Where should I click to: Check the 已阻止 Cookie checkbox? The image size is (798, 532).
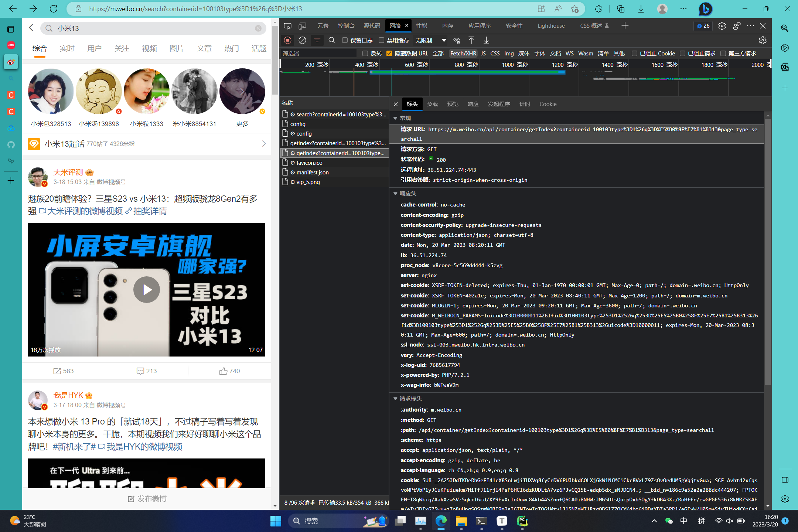point(634,54)
